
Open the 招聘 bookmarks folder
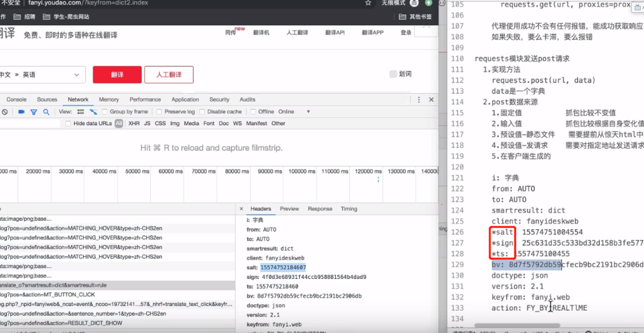(x=24, y=17)
